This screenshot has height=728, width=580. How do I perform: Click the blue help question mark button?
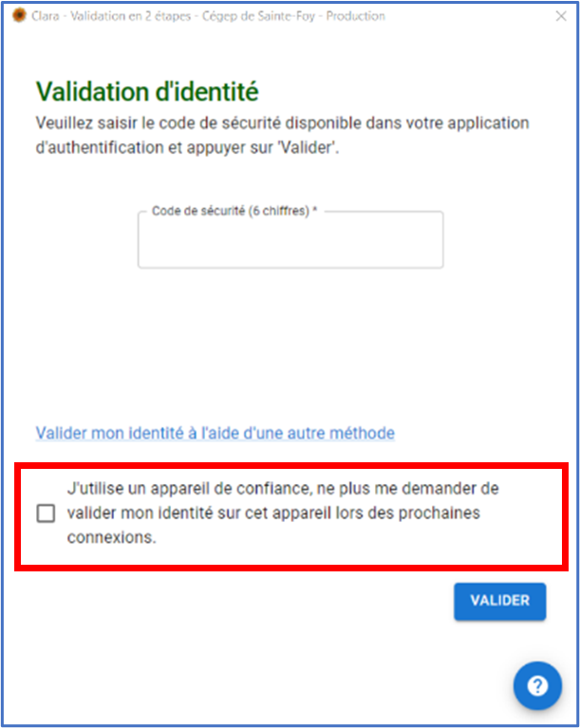click(537, 686)
